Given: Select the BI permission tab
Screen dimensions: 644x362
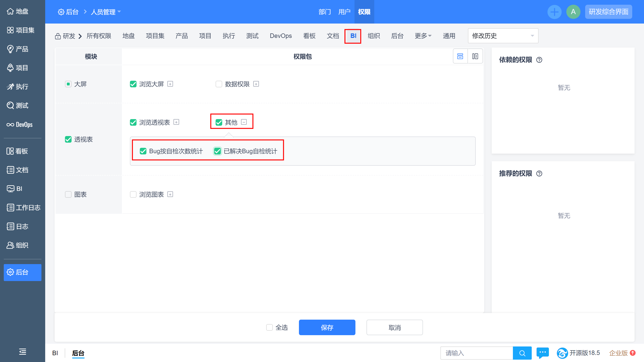Looking at the screenshot, I should (353, 36).
